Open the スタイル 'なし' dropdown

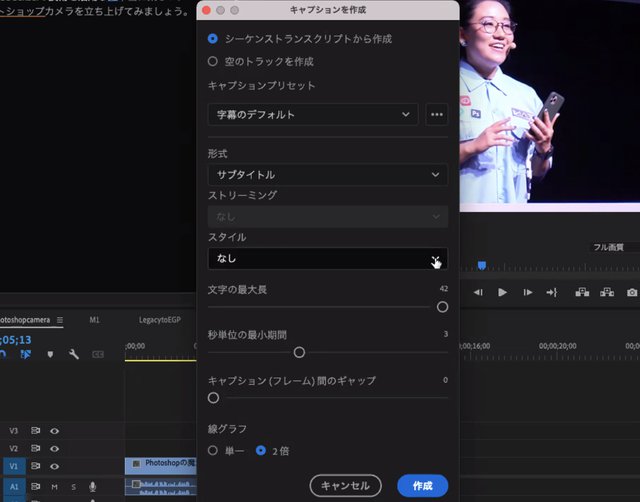pos(327,258)
